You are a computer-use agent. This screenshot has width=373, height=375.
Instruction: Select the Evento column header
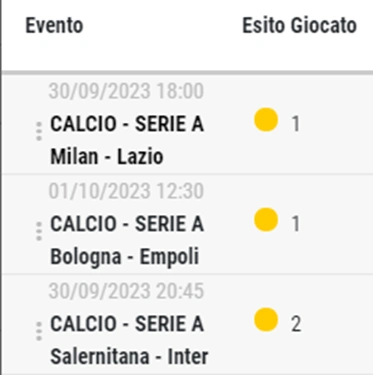click(x=54, y=26)
